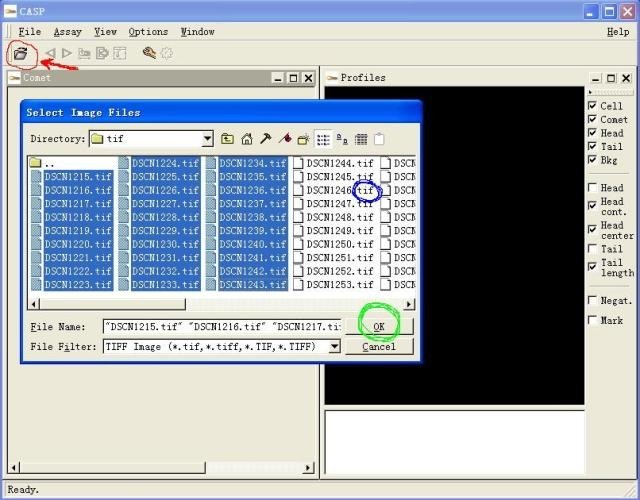Image resolution: width=640 pixels, height=500 pixels.
Task: Enable the Negat. checkbox
Action: pos(593,301)
